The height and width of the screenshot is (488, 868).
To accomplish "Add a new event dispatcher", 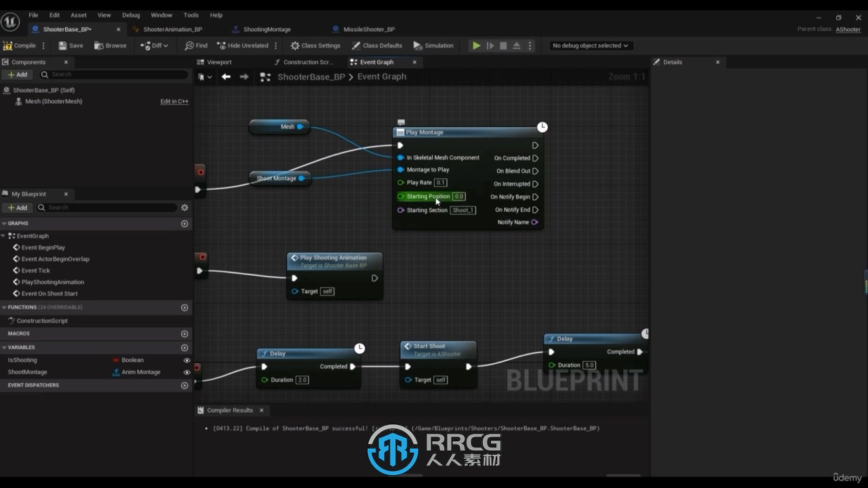I will click(x=184, y=385).
